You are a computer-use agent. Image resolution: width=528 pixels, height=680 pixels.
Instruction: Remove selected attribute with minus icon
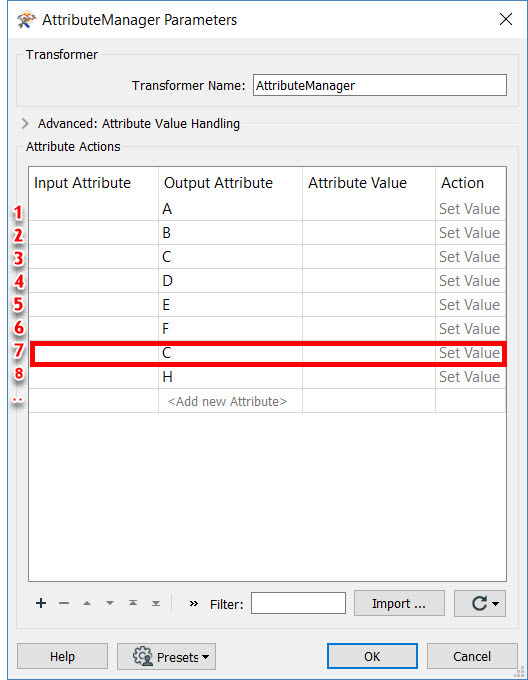pos(64,603)
